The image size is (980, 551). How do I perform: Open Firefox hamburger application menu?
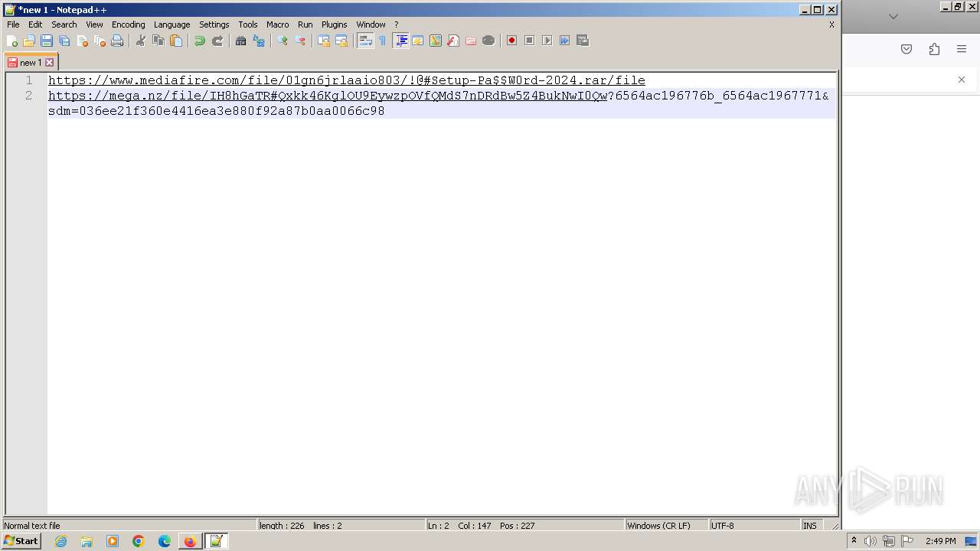pos(962,49)
